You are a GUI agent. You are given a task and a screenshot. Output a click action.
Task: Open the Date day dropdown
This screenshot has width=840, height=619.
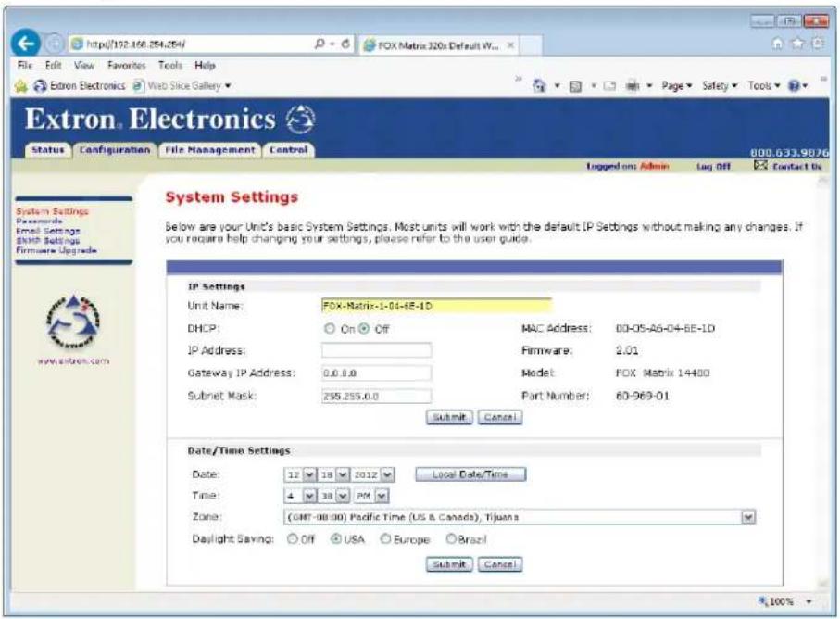coord(343,474)
